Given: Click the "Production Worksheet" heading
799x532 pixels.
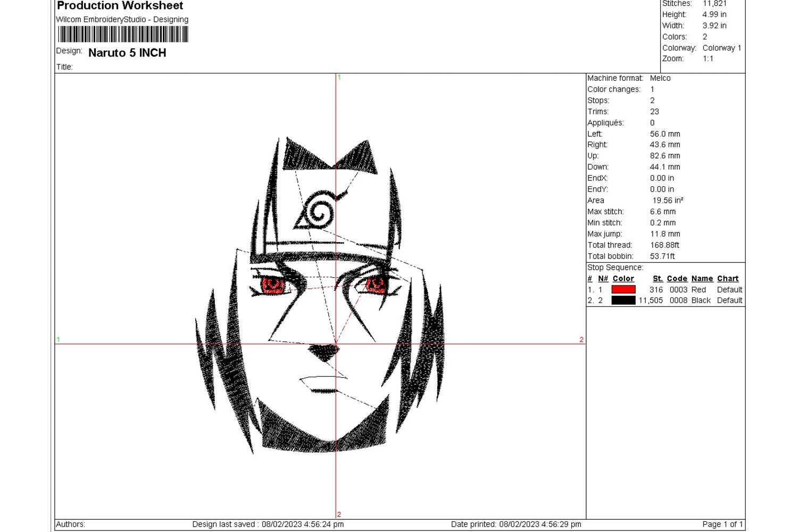Looking at the screenshot, I should 120,6.
